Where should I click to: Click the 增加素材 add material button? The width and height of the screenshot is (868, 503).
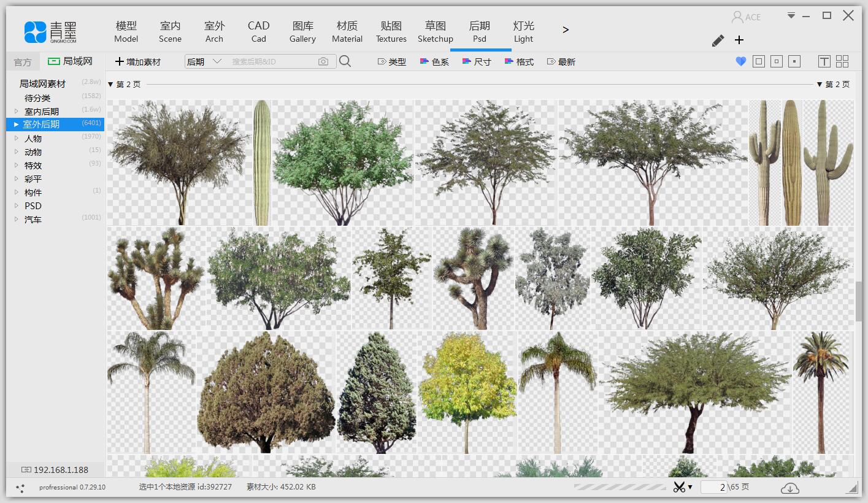(138, 61)
